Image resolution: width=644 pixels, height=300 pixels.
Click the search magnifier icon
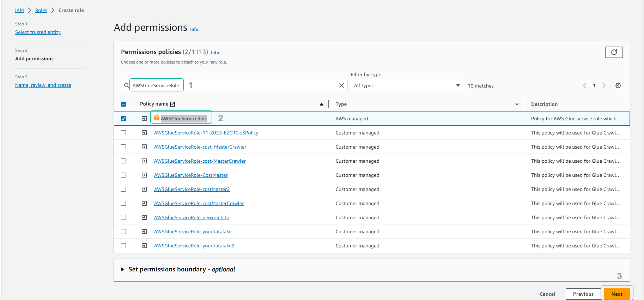pos(126,85)
